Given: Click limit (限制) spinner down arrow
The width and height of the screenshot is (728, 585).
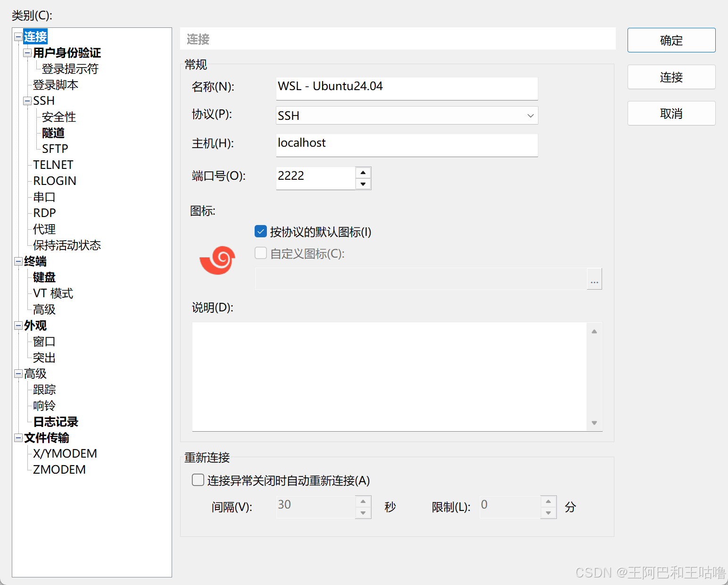Looking at the screenshot, I should click(x=548, y=513).
